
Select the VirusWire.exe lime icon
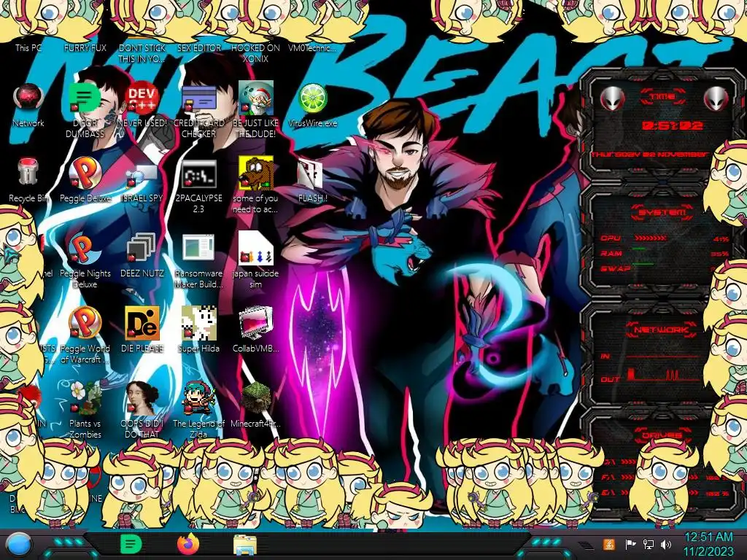tap(312, 98)
